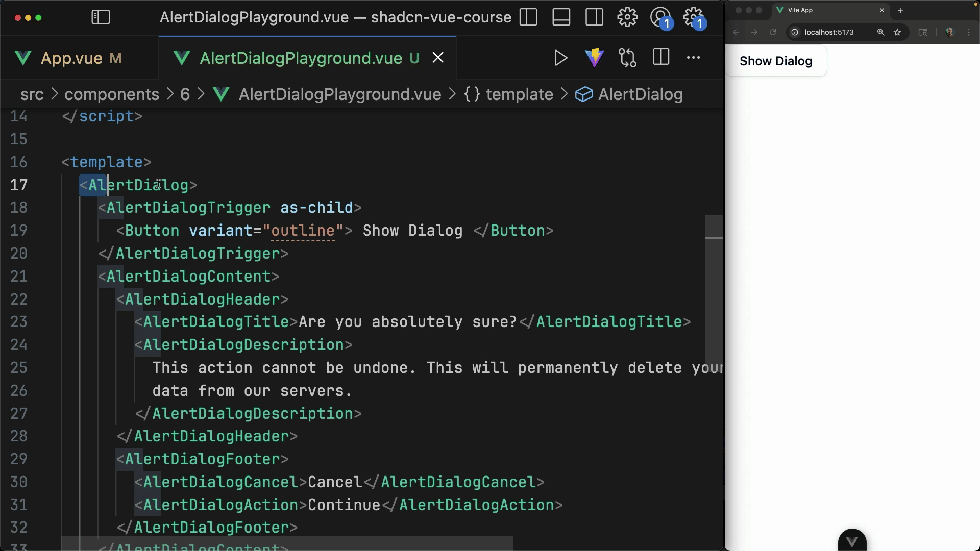Open the Accounts icon with badge
The image size is (980, 551).
coord(661,18)
